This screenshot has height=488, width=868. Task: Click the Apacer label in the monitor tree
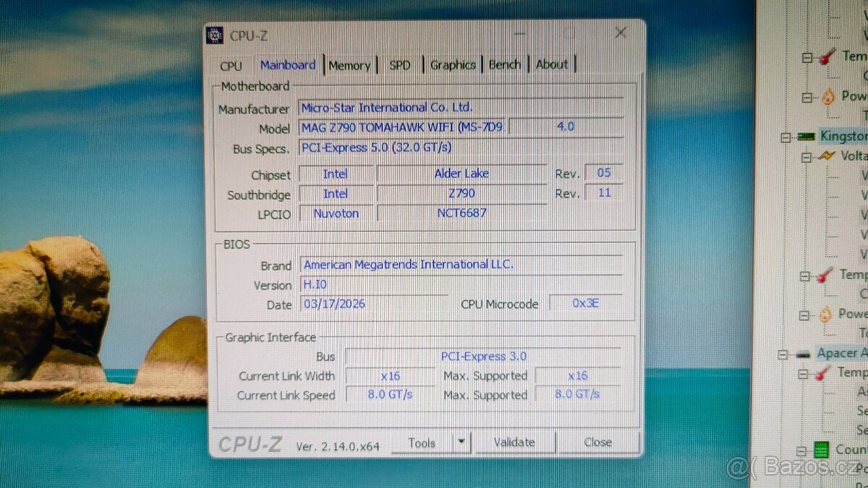[841, 353]
